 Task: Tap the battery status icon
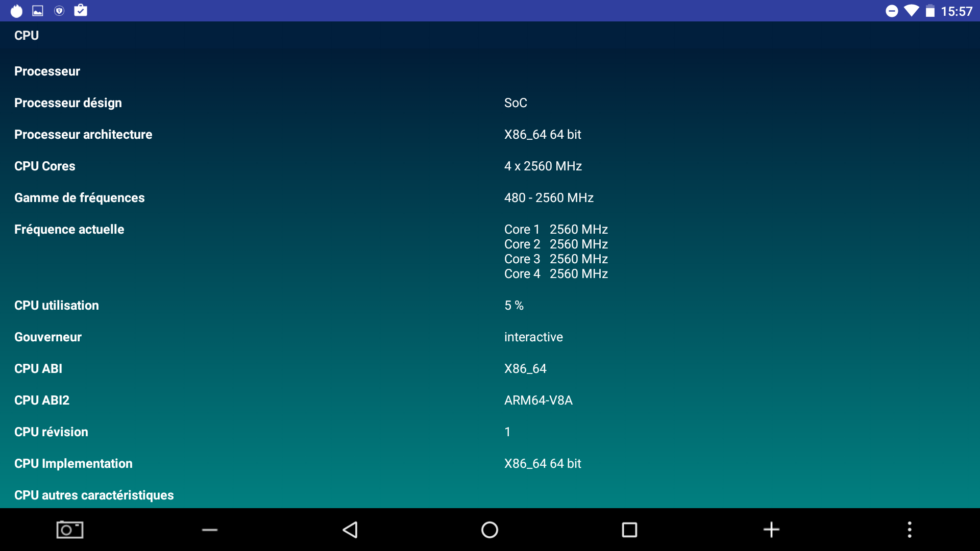930,11
